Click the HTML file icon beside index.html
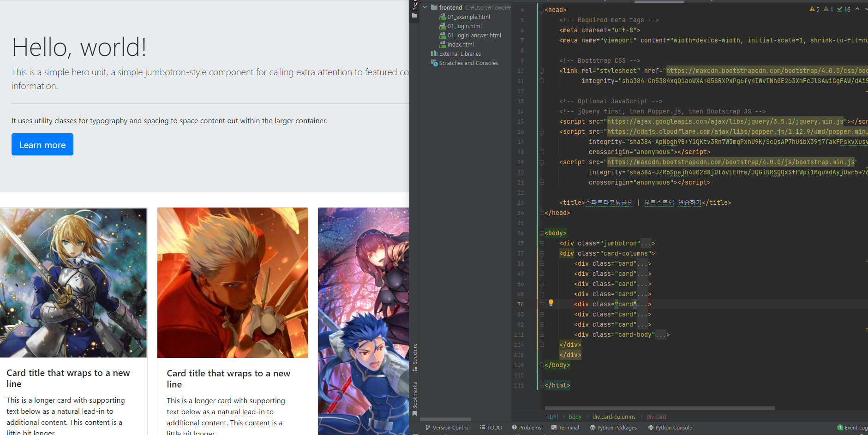The width and height of the screenshot is (868, 435). (443, 44)
